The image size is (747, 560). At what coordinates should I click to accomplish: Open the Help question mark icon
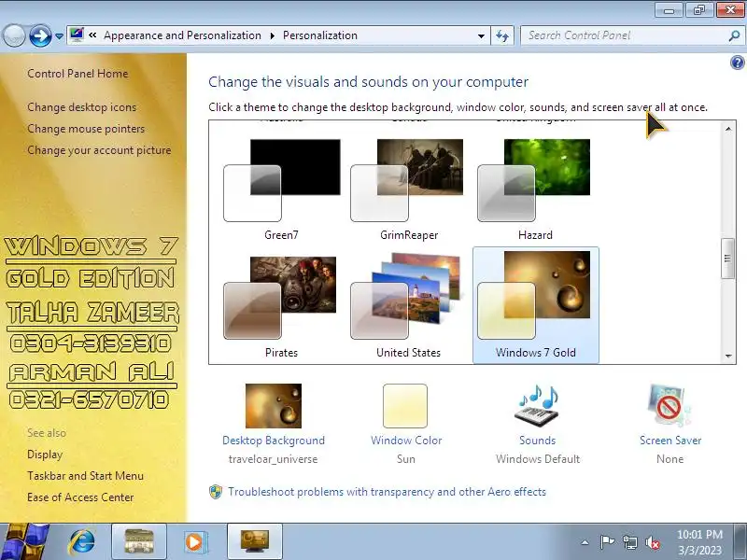tap(737, 63)
